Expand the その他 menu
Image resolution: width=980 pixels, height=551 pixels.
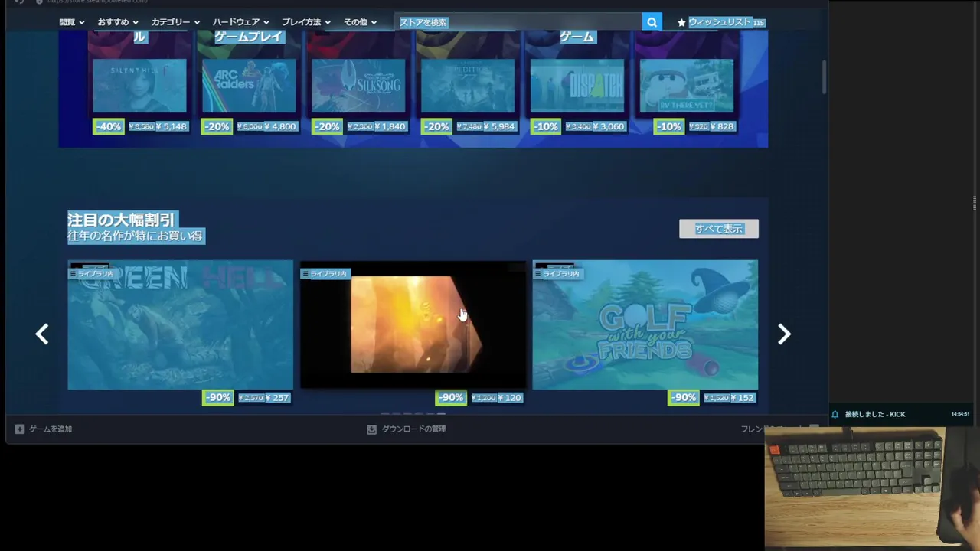point(361,22)
